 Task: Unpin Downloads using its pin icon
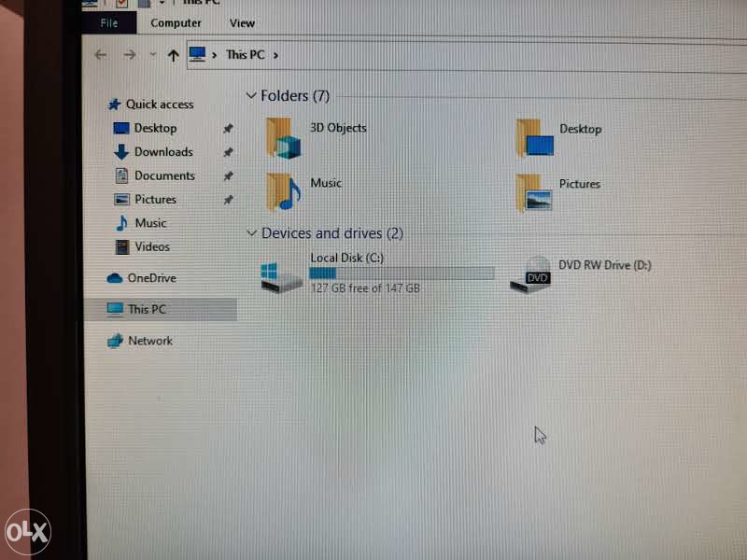(x=228, y=152)
